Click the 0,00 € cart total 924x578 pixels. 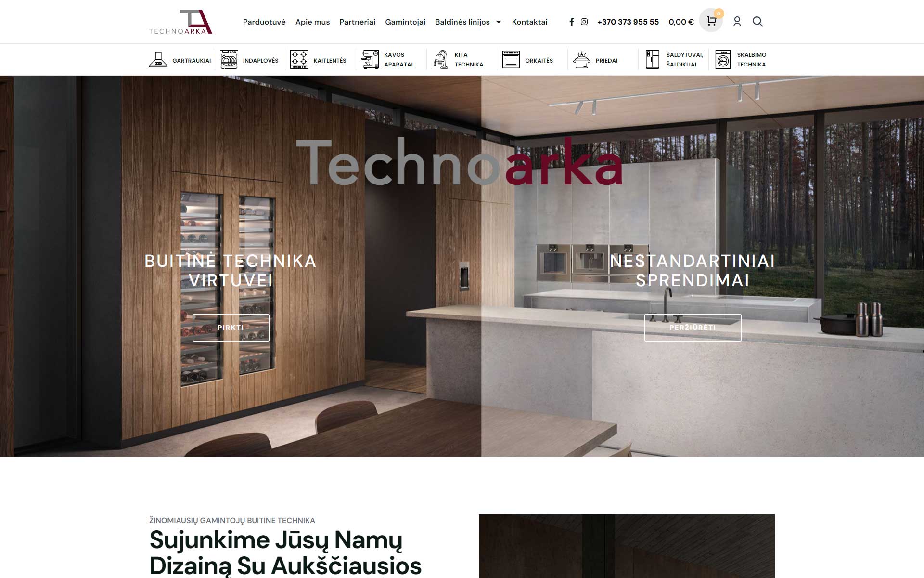click(681, 22)
